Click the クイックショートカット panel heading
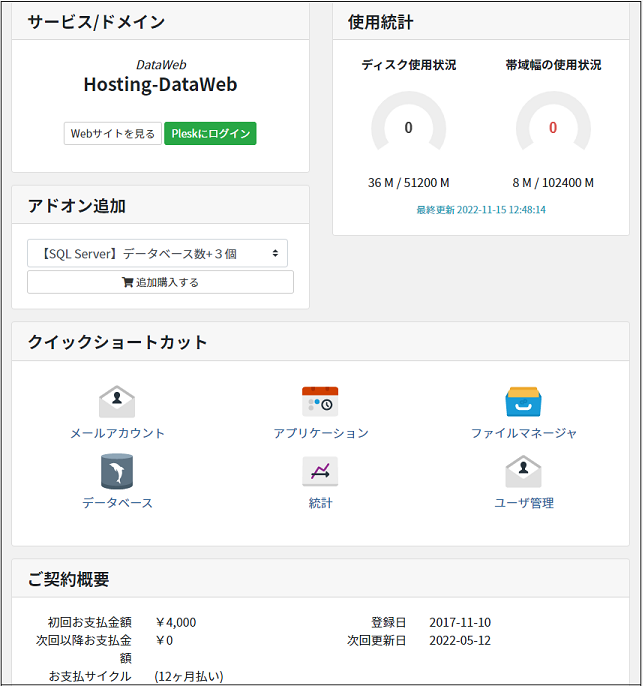This screenshot has width=643, height=686. pos(117,342)
